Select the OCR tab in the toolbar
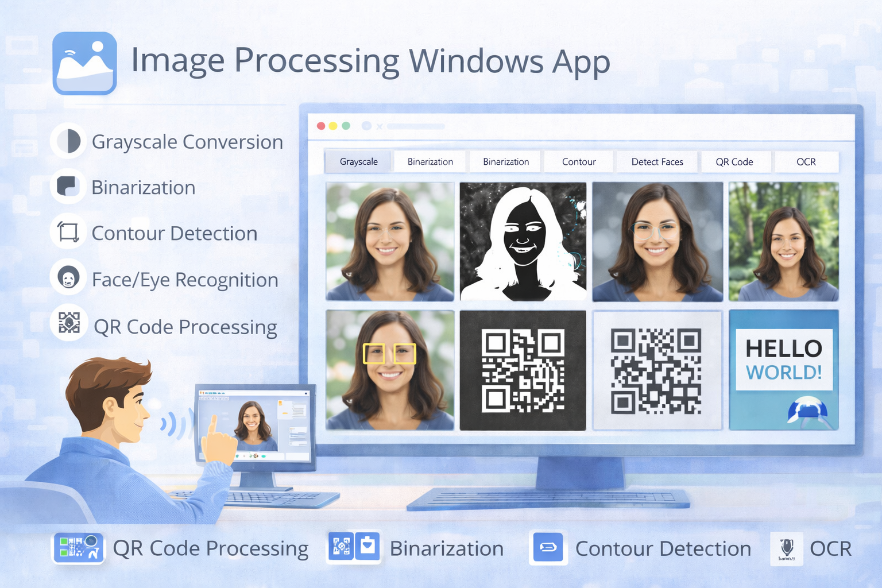882x588 pixels. (x=806, y=161)
